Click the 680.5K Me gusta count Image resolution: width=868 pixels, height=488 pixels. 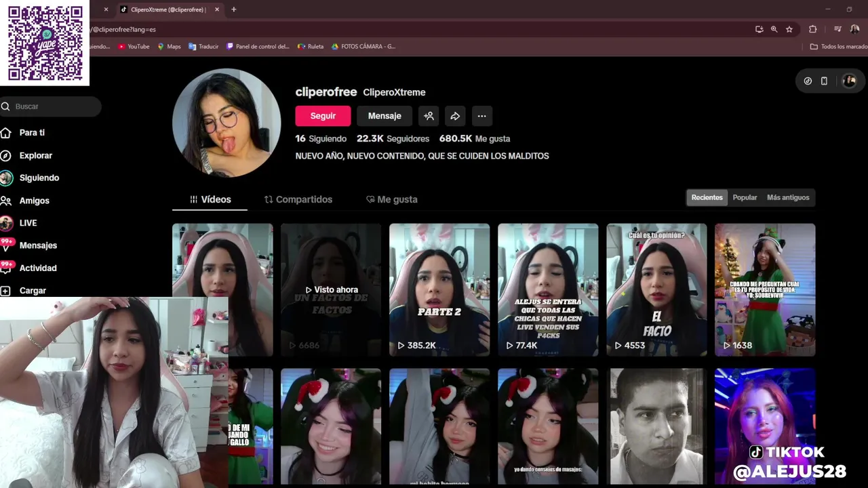475,138
